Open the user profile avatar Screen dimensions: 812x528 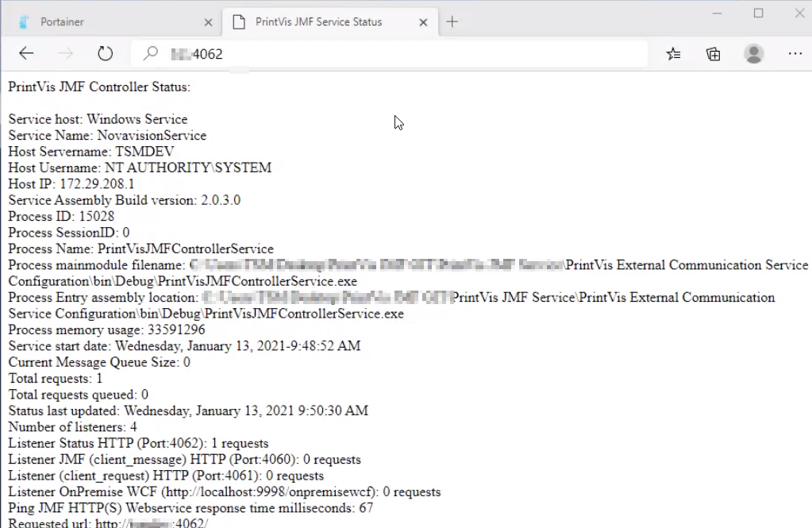coord(753,53)
